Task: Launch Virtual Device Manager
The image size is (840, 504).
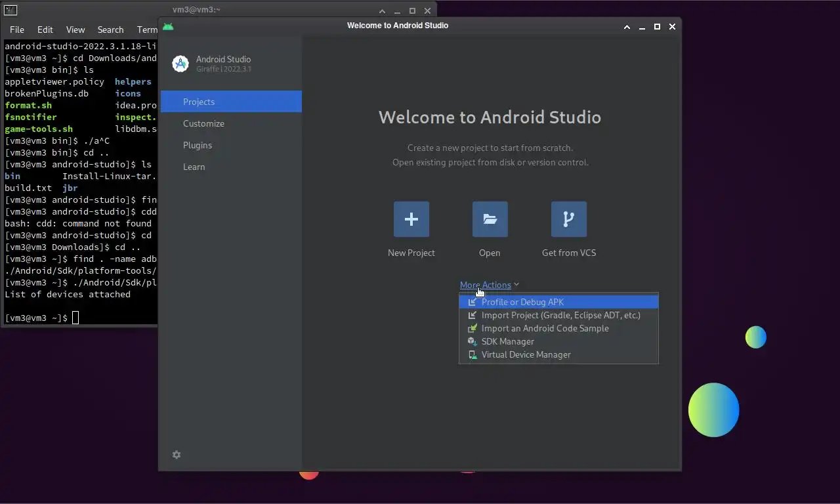Action: [558, 354]
